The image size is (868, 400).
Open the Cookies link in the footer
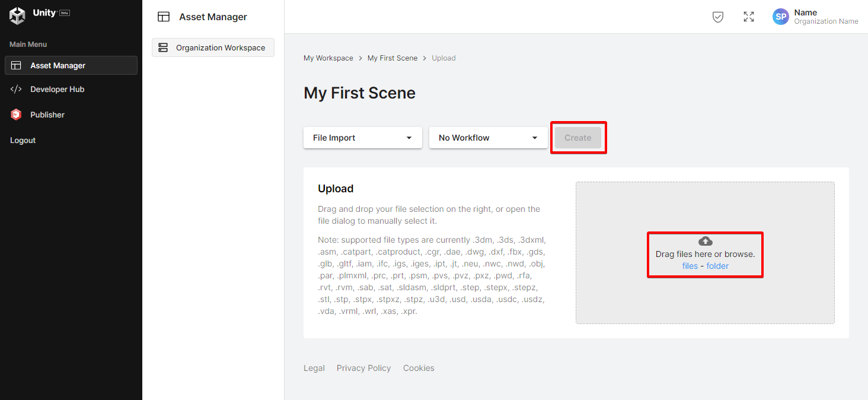pos(419,368)
